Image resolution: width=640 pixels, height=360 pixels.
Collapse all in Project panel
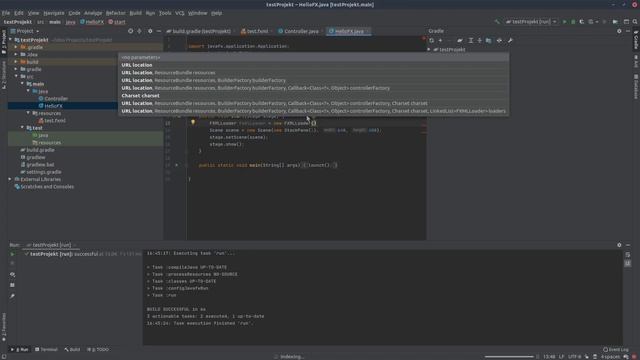point(139,31)
